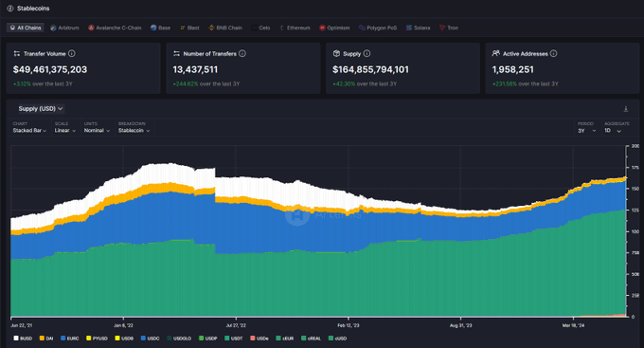
Task: Open the Supply (USD) metric dropdown
Action: click(x=40, y=109)
